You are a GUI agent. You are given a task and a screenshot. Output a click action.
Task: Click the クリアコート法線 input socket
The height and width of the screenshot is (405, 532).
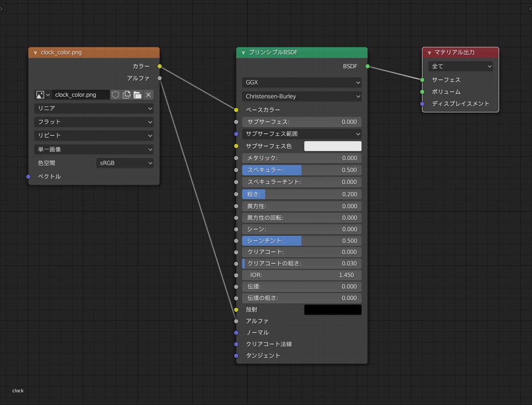[x=236, y=344]
